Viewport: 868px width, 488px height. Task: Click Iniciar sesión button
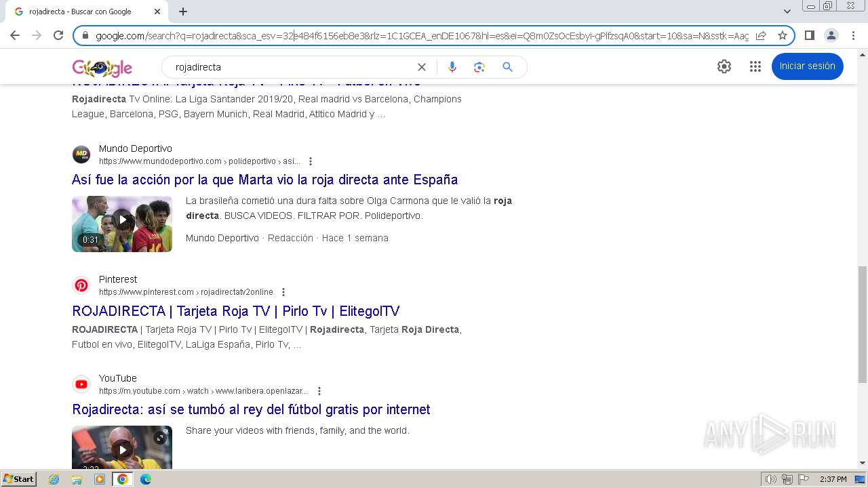(808, 66)
